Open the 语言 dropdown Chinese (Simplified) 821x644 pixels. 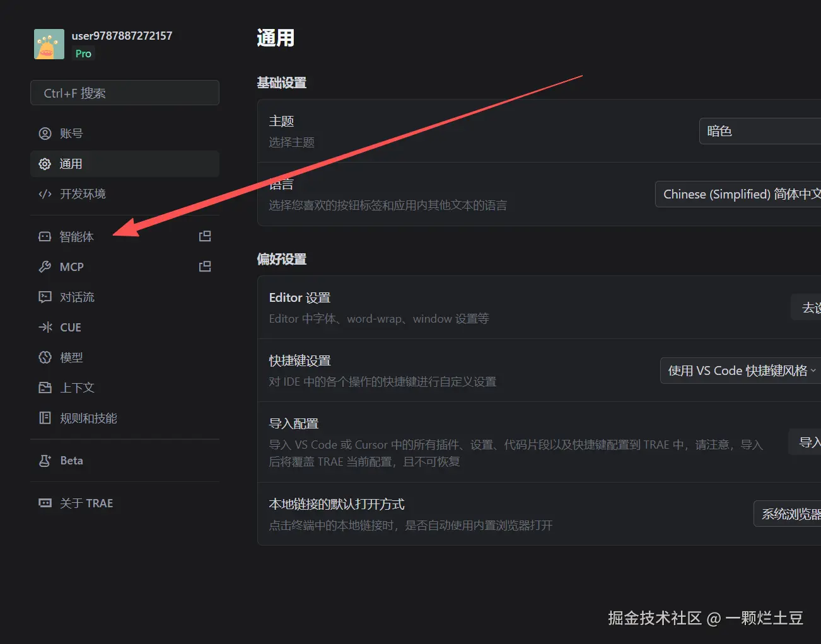click(738, 194)
